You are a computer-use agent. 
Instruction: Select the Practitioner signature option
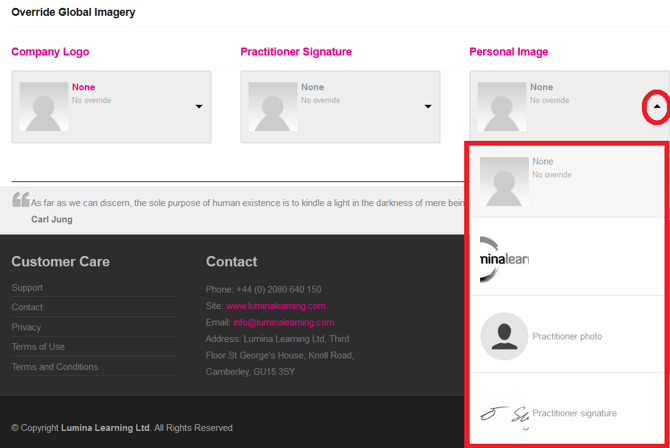point(566,413)
